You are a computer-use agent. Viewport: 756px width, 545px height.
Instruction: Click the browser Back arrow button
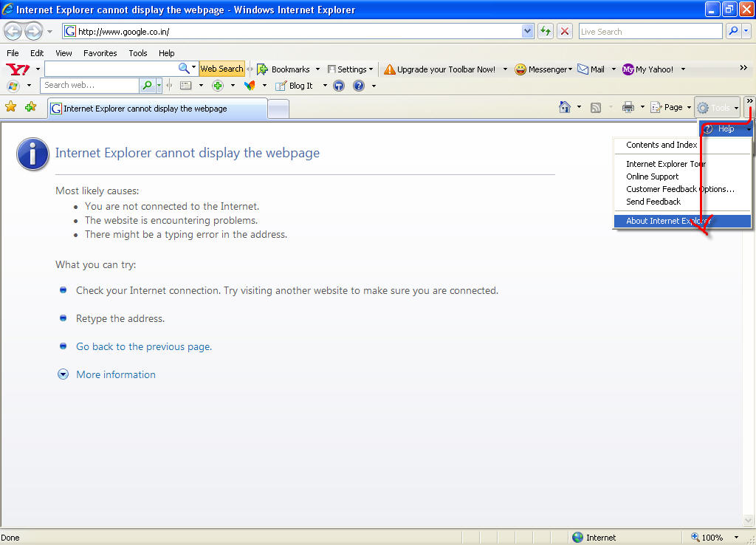pos(13,32)
